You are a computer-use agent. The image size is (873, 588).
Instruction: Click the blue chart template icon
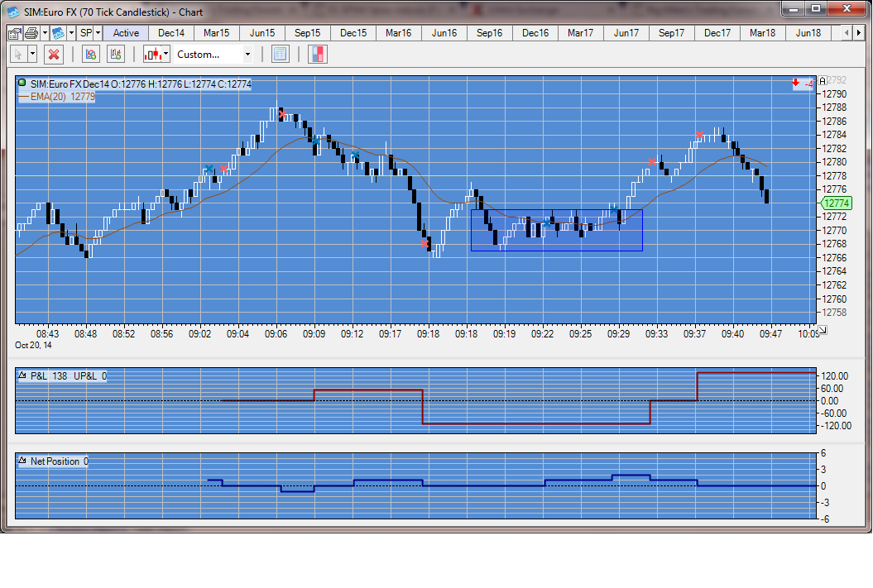tap(58, 33)
